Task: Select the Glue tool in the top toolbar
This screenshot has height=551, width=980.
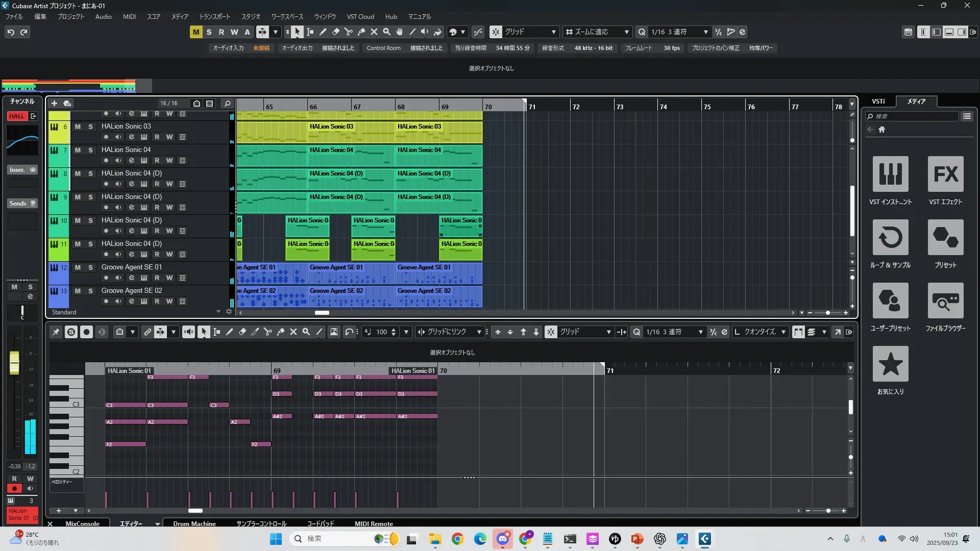Action: 361,32
